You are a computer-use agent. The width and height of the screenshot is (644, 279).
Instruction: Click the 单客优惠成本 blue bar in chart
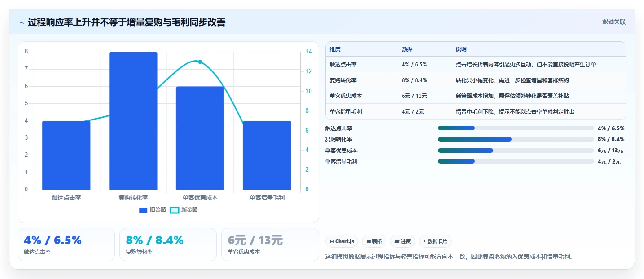coord(200,138)
